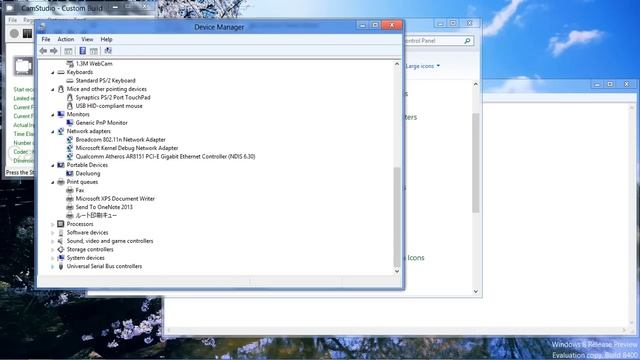Click the Device Manager vertical scrollbar thumb

click(397, 217)
